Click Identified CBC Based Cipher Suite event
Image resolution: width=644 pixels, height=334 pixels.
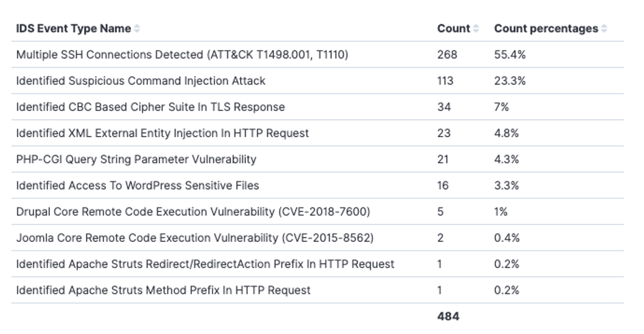[150, 107]
